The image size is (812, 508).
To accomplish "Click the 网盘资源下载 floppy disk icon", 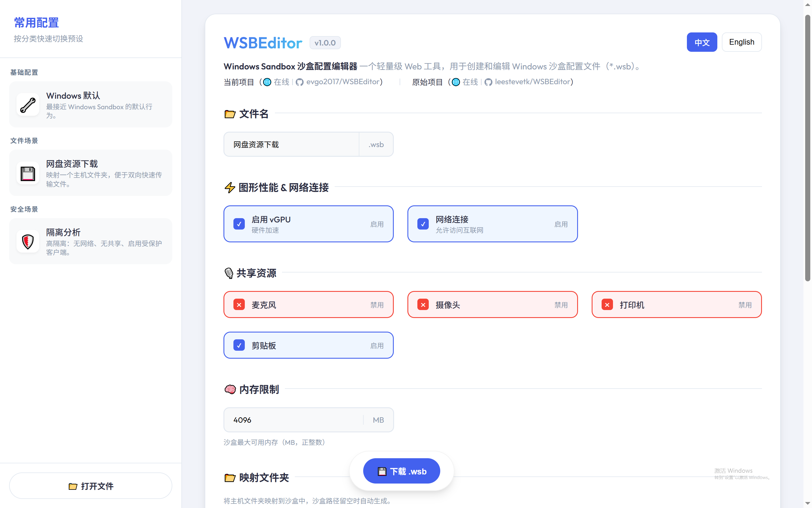I will click(x=28, y=173).
